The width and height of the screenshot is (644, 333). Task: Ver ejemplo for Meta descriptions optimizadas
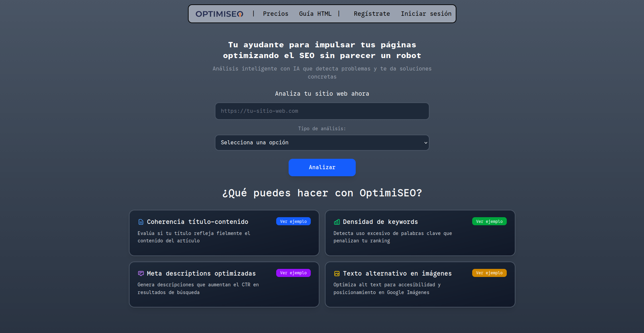point(293,273)
